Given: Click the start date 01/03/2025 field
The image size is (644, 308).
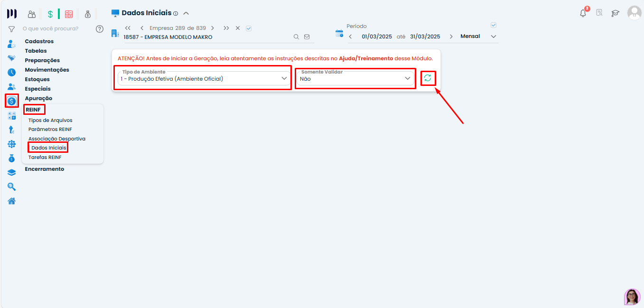Looking at the screenshot, I should click(x=377, y=37).
